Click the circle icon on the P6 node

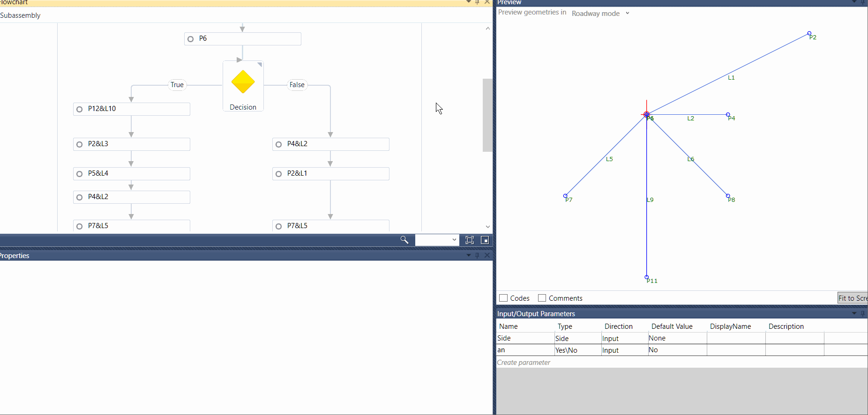pyautogui.click(x=190, y=39)
